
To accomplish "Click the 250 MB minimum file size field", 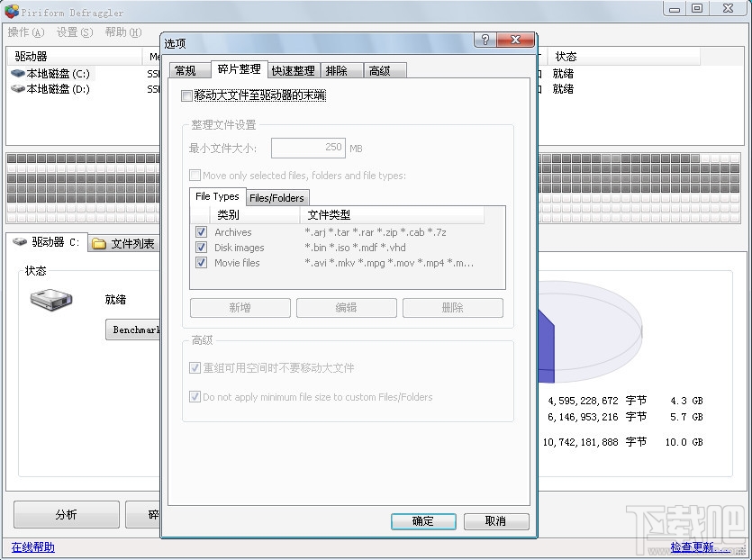I will [x=308, y=147].
